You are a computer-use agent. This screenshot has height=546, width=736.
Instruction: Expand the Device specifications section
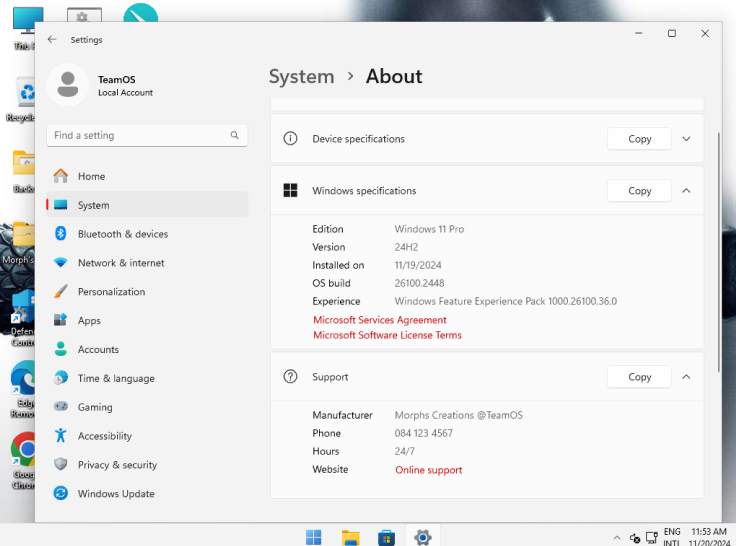coord(686,139)
